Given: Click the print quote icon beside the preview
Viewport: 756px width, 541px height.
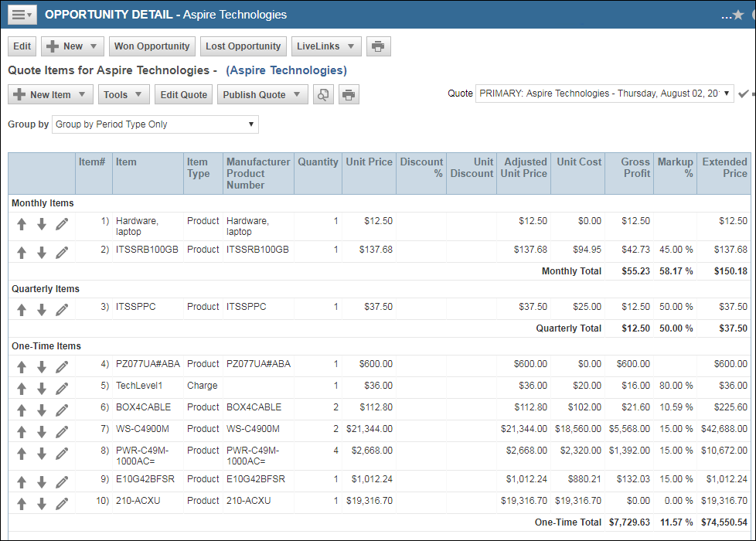Looking at the screenshot, I should pos(349,95).
